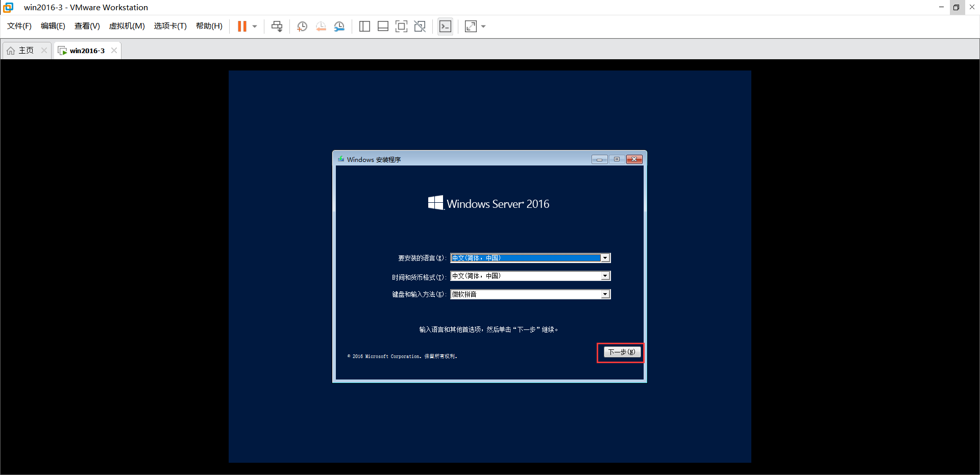Open the console view toggle button
This screenshot has width=980, height=475.
pyautogui.click(x=445, y=26)
